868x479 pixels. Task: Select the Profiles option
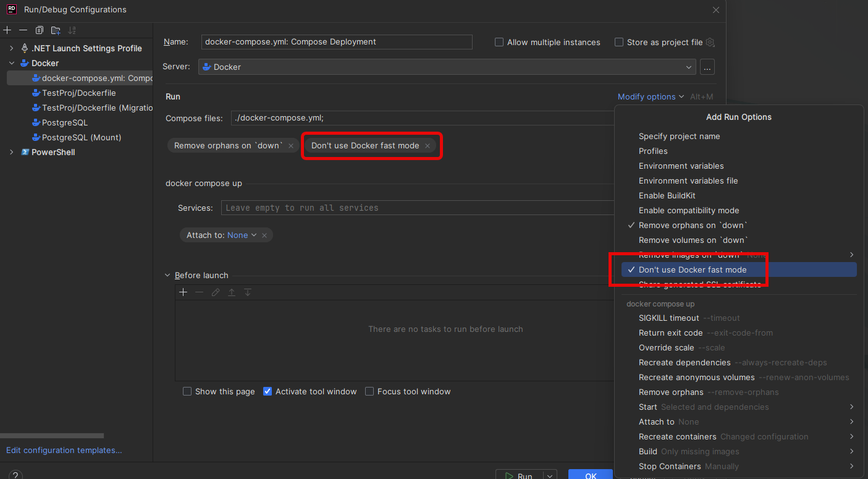pos(739,151)
